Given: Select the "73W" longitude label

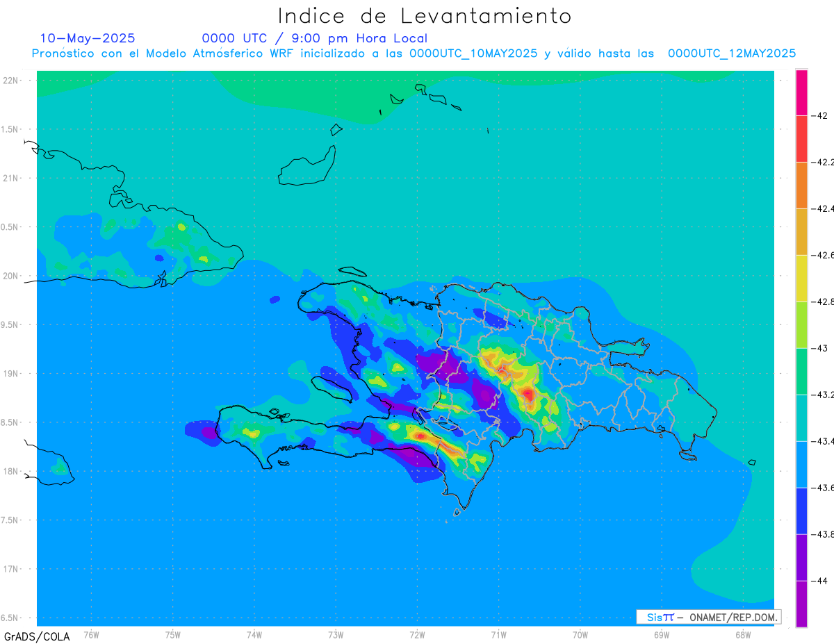Looking at the screenshot, I should pyautogui.click(x=336, y=634).
